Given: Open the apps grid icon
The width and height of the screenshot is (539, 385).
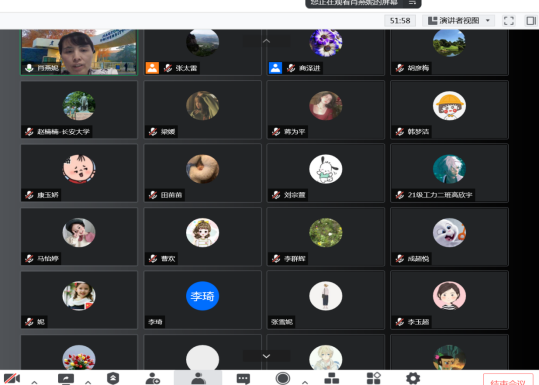Looking at the screenshot, I should [x=374, y=378].
